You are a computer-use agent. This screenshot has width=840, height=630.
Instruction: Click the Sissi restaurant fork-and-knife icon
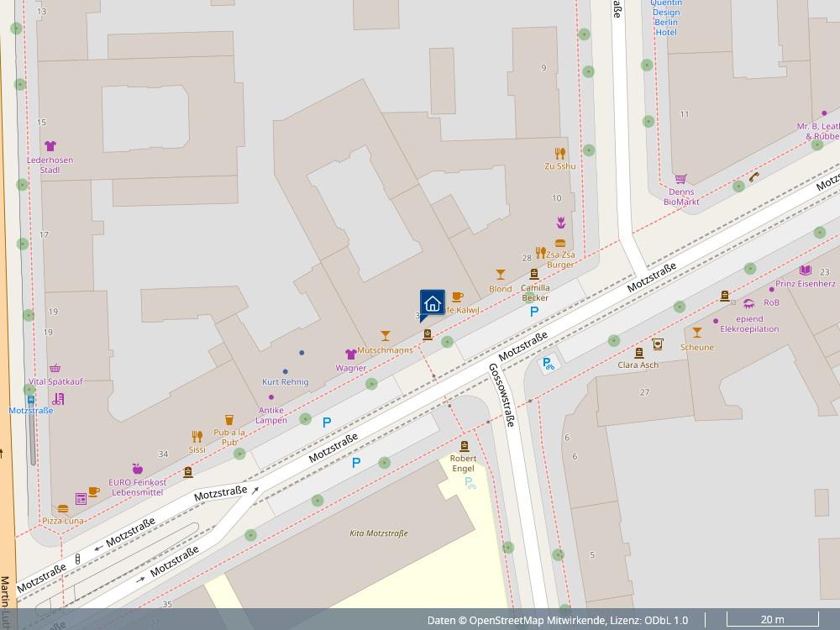197,436
